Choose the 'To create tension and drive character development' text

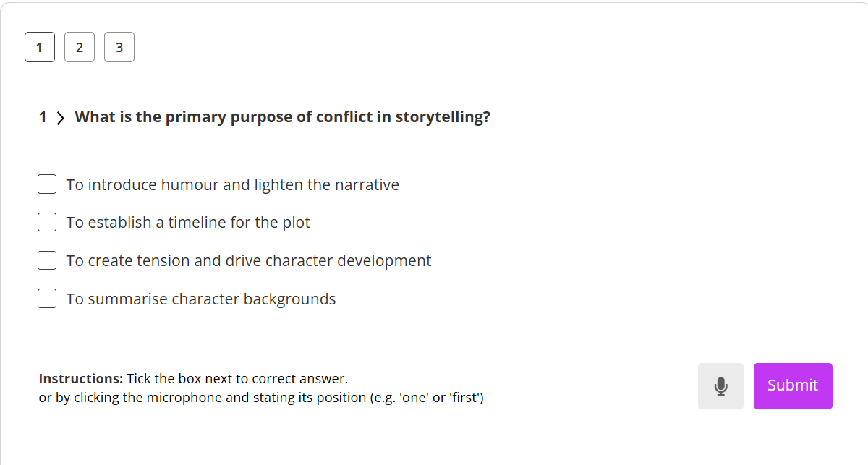tap(249, 260)
